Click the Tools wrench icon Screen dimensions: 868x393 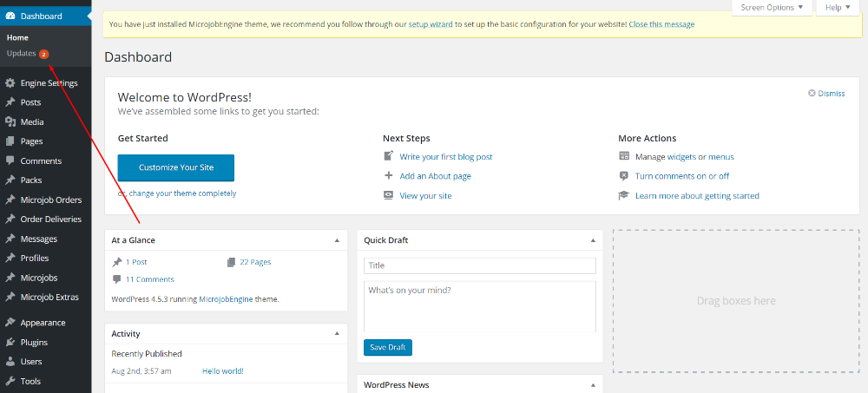click(10, 382)
